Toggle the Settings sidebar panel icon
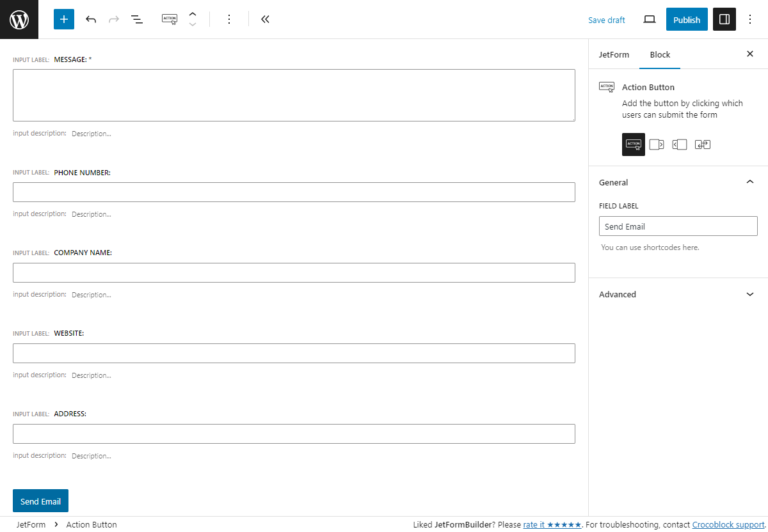This screenshot has width=768, height=532. coord(724,19)
